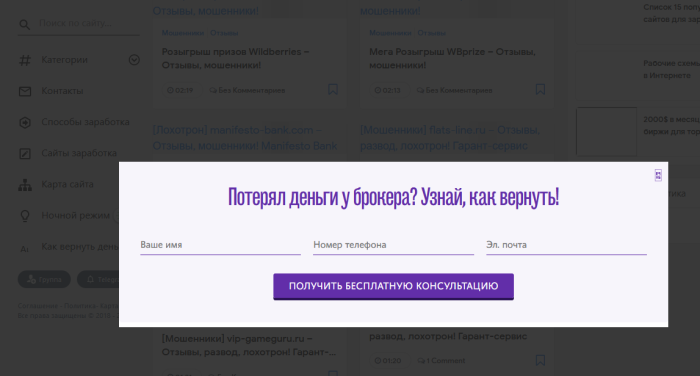Click Отзывы tag on WBprize card
The width and height of the screenshot is (700, 376).
point(431,33)
